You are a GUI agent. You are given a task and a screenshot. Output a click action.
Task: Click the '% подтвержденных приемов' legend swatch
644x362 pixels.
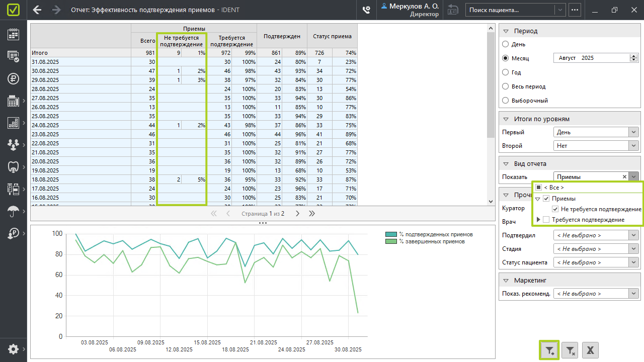point(391,234)
